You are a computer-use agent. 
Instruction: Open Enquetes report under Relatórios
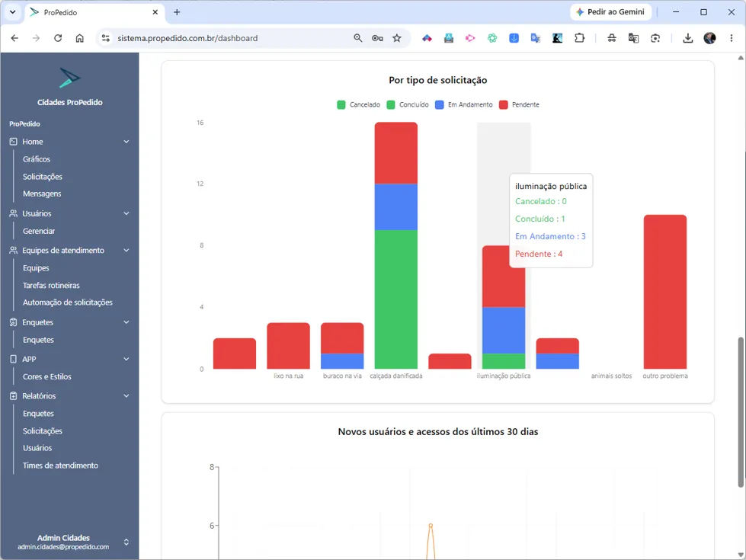click(x=39, y=414)
